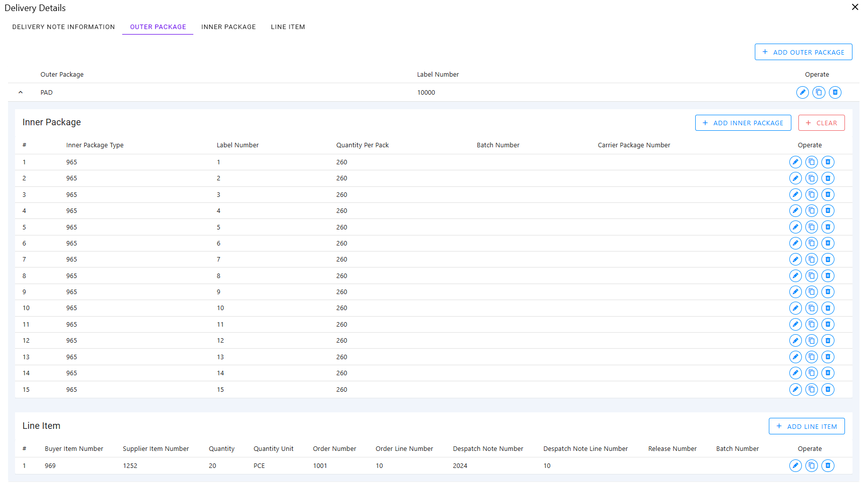Open the Inner Package tab
The height and width of the screenshot is (499, 868).
click(x=228, y=27)
